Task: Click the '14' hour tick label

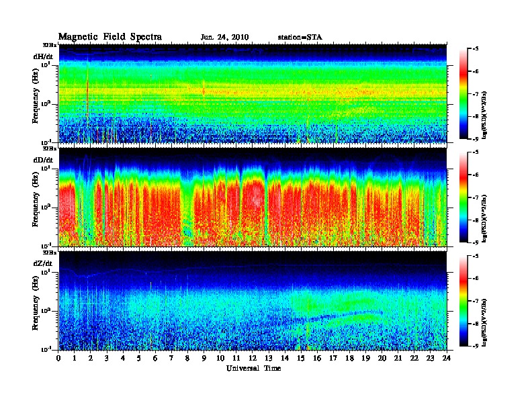Action: coord(285,358)
